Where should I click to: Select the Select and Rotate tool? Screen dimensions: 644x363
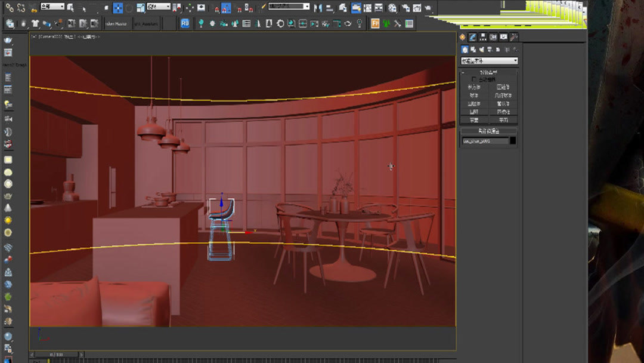[x=129, y=7]
